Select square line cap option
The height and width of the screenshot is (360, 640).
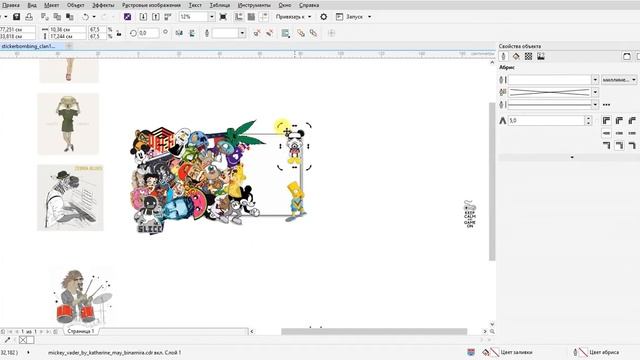pos(606,133)
